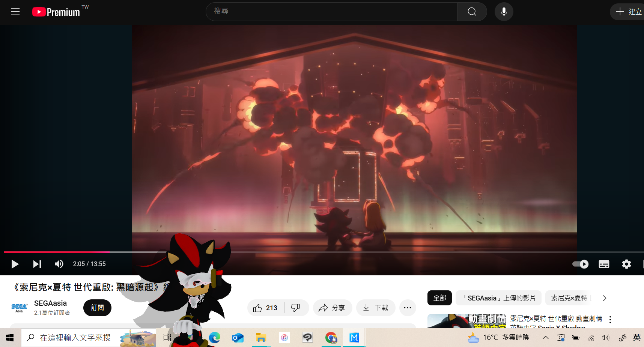Image resolution: width=644 pixels, height=347 pixels.
Task: Open the Windows Start menu
Action: pyautogui.click(x=10, y=338)
